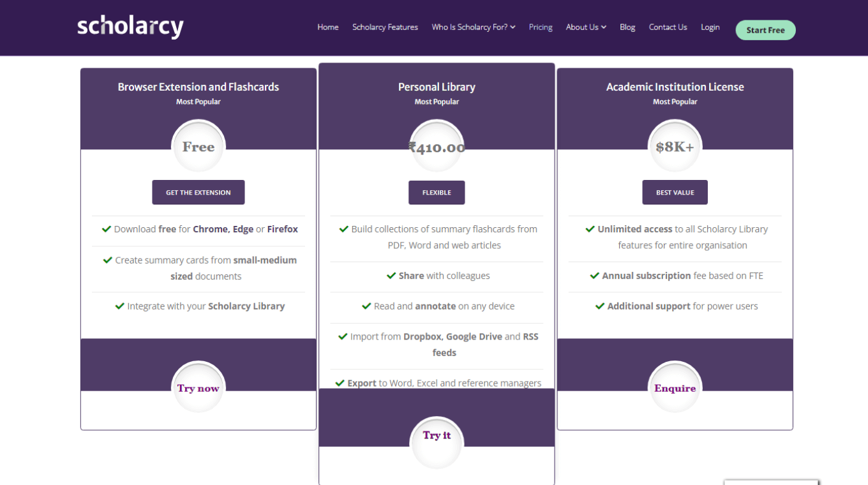The height and width of the screenshot is (485, 868).
Task: Click the Personal Library heading
Action: click(x=437, y=87)
